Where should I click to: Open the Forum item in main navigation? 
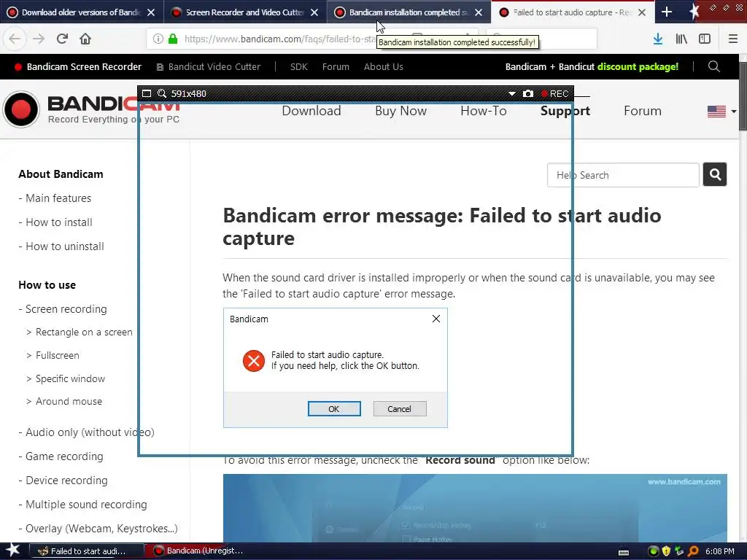click(x=642, y=111)
